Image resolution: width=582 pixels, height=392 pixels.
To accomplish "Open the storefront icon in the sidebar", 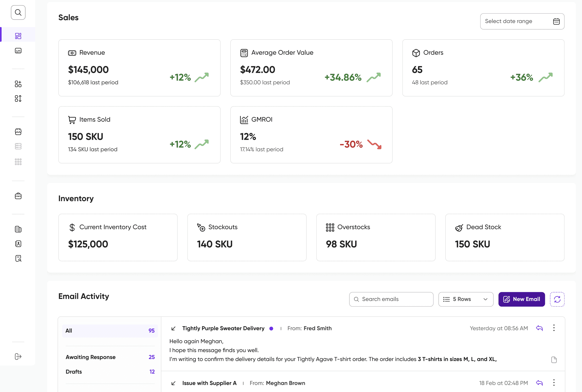I will pyautogui.click(x=18, y=132).
